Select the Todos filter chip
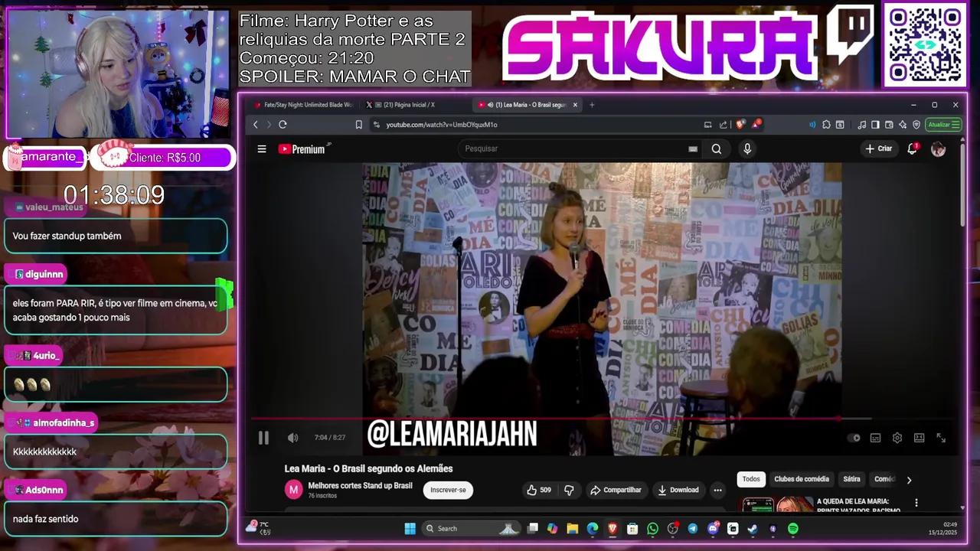Viewport: 980px width, 551px height. point(751,479)
